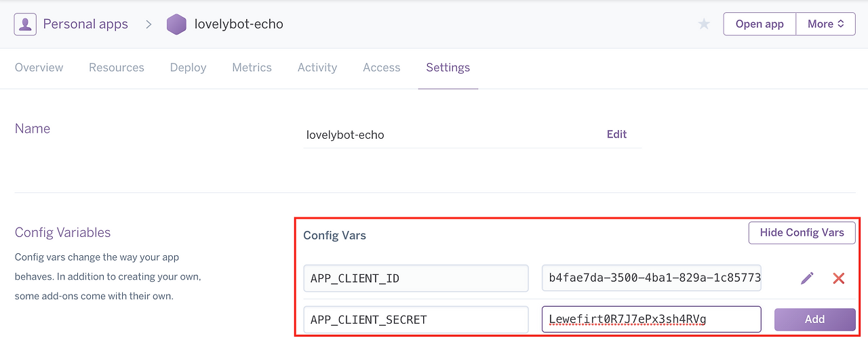
Task: Favorite the app with the star icon
Action: click(704, 24)
